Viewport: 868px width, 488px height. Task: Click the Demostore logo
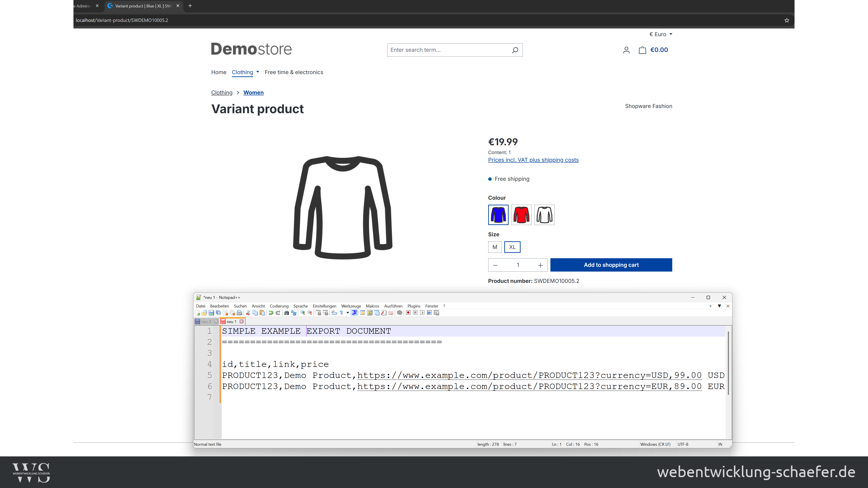point(251,49)
